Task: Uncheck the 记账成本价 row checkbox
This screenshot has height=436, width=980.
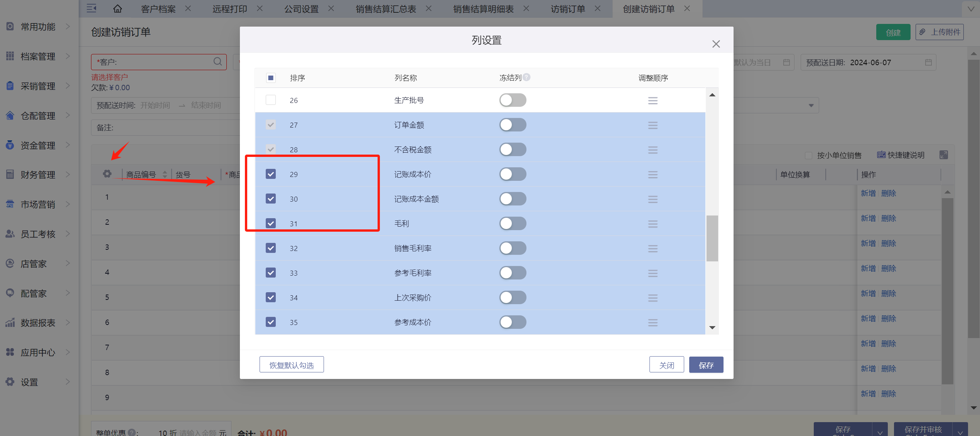Action: tap(271, 174)
